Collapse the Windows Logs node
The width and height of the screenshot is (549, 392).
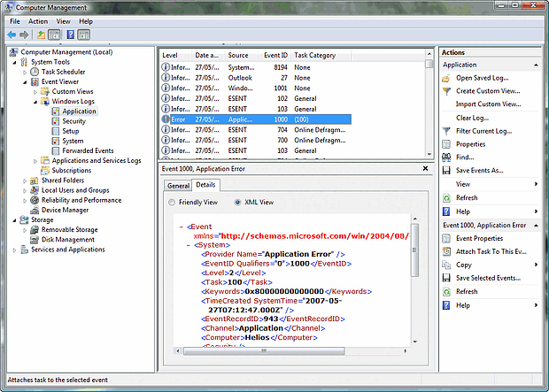coord(35,102)
